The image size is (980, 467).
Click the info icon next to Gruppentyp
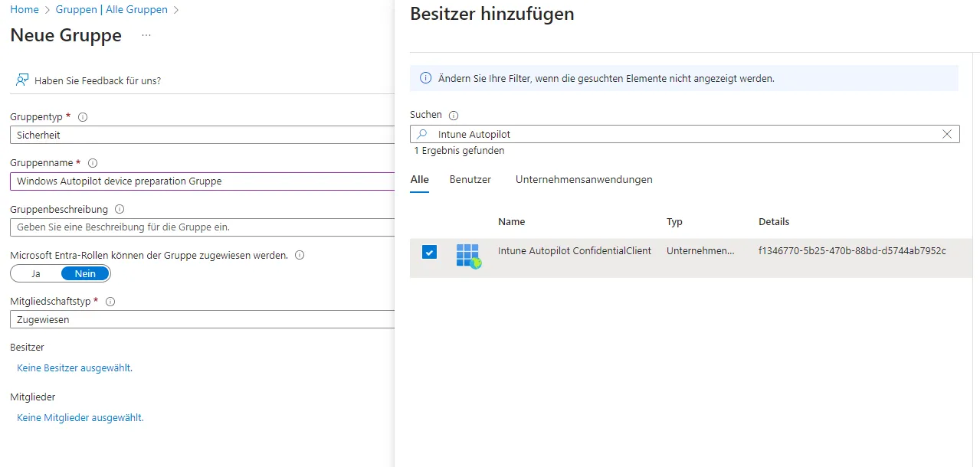pyautogui.click(x=83, y=117)
